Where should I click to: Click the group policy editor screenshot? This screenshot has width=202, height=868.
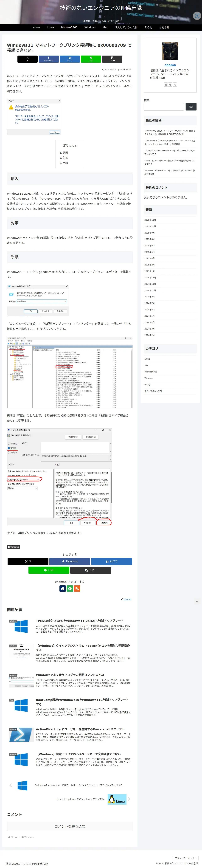tap(70, 372)
